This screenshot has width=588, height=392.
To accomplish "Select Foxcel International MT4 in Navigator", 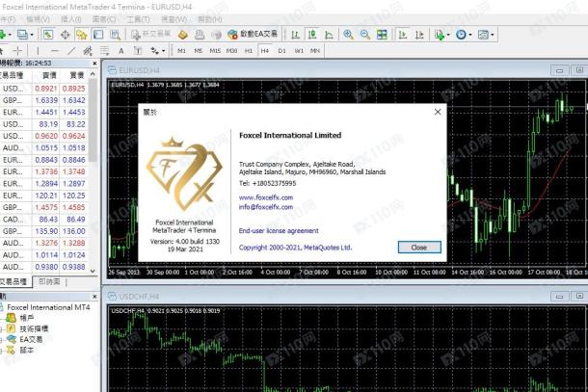I will [48, 307].
